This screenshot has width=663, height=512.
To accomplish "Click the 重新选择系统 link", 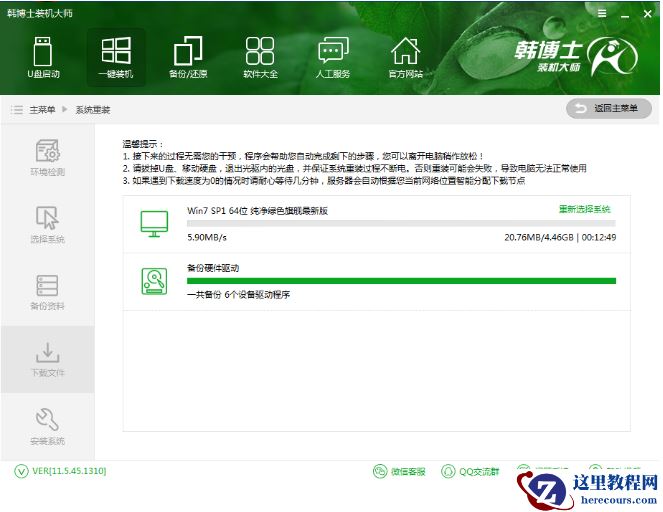I will [585, 209].
